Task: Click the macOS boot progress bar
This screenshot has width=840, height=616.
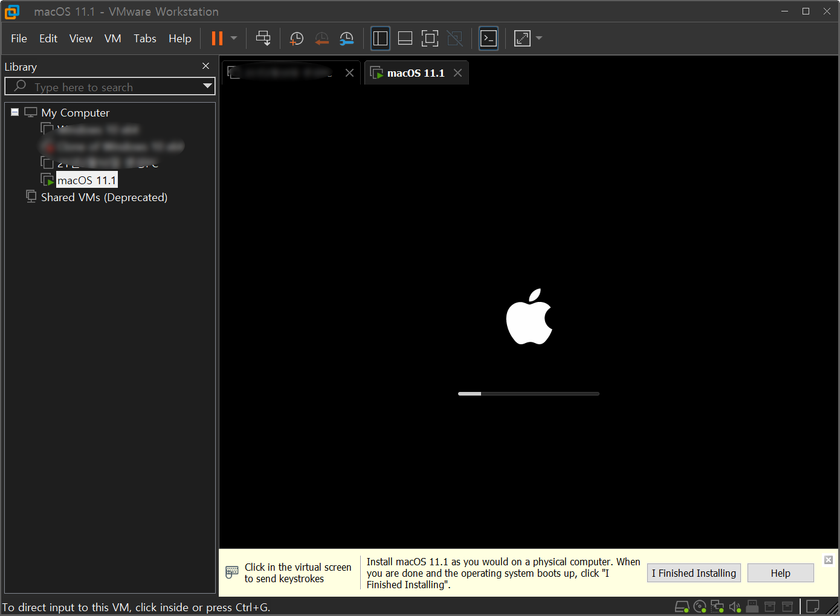Action: [x=529, y=394]
